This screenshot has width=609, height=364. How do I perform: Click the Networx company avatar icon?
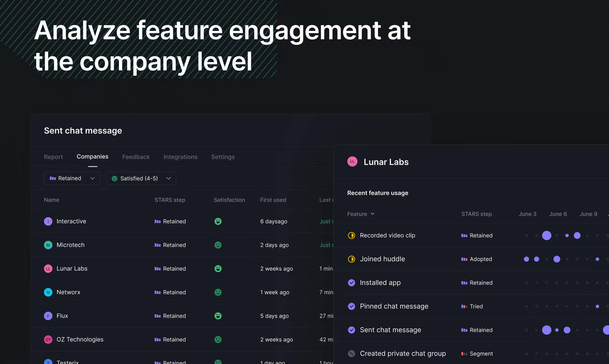[48, 292]
